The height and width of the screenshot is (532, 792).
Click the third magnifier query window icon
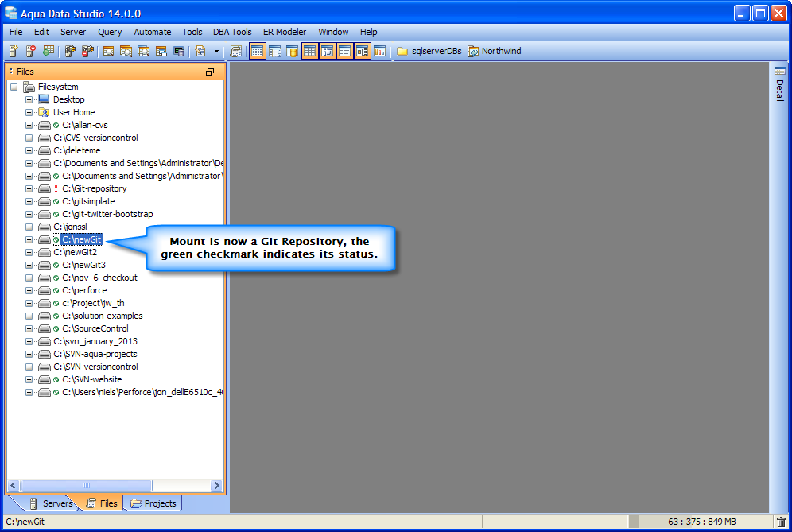pyautogui.click(x=143, y=51)
